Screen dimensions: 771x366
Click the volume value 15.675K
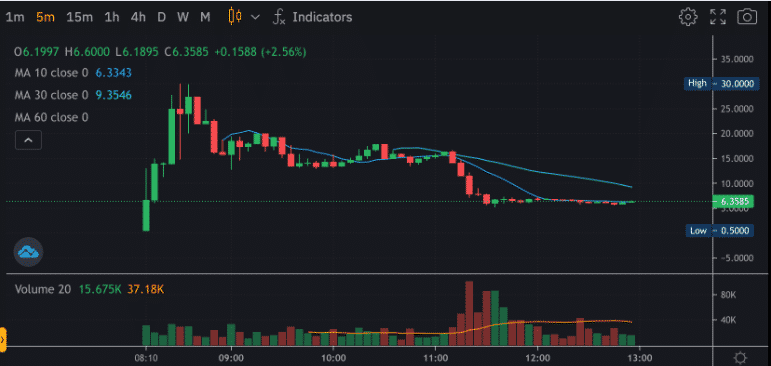pos(100,289)
